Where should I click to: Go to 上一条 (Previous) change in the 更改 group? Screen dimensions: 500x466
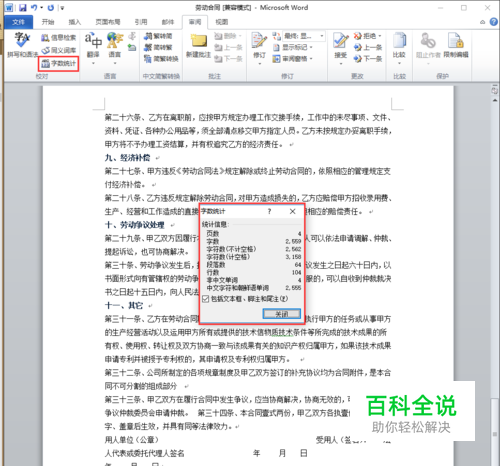coord(368,47)
